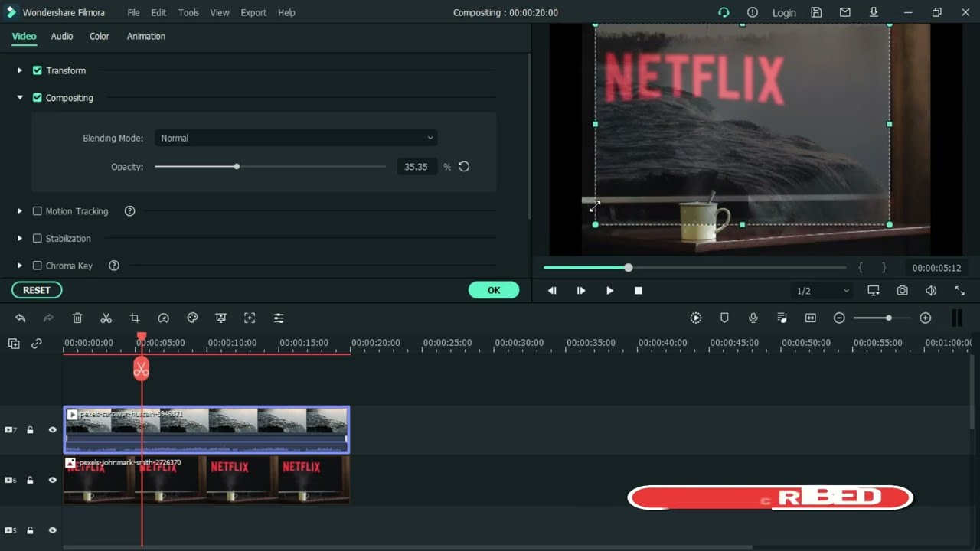Screen dimensions: 980x551
Task: Switch to the Color tab
Action: [x=100, y=36]
